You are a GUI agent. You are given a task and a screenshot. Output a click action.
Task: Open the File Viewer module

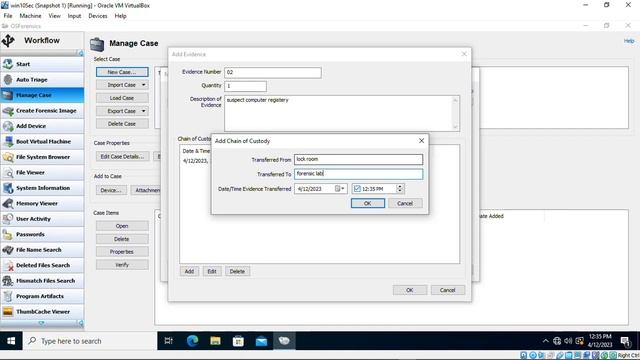point(42,173)
